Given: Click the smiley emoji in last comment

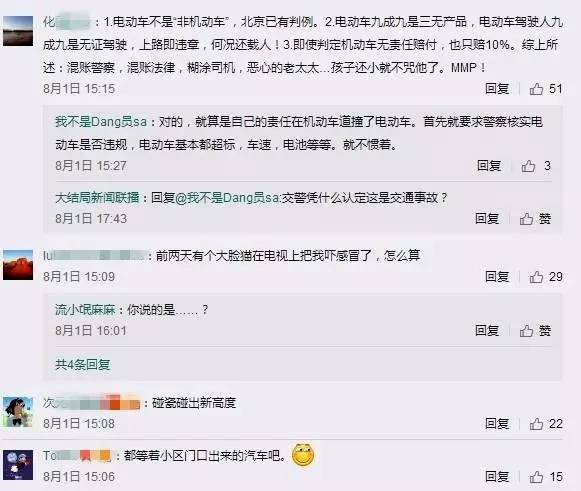Looking at the screenshot, I should [303, 454].
